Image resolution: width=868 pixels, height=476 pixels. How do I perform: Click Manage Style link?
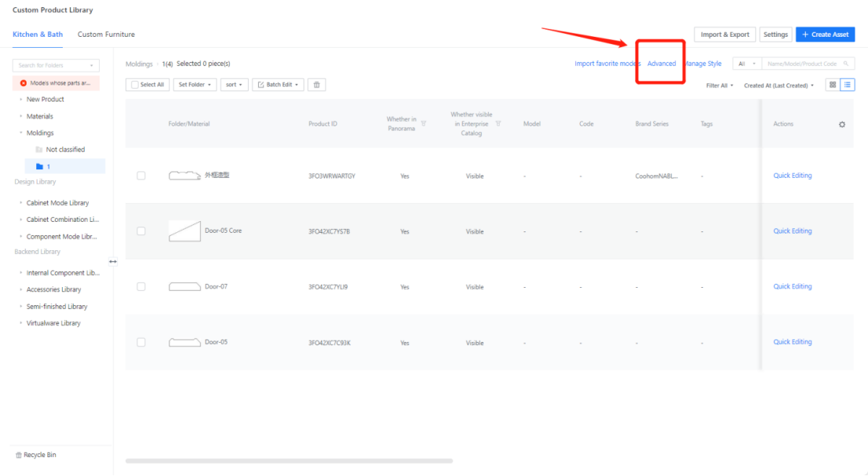(702, 64)
